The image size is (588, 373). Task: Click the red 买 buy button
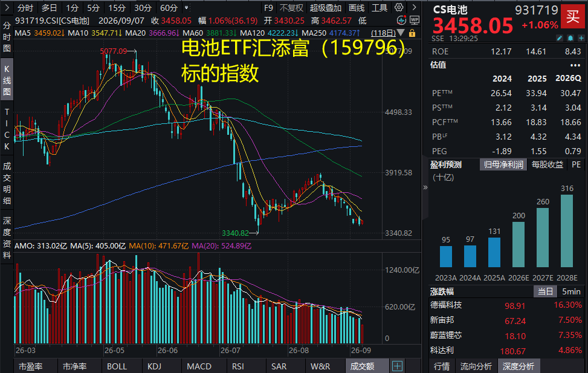click(x=573, y=16)
